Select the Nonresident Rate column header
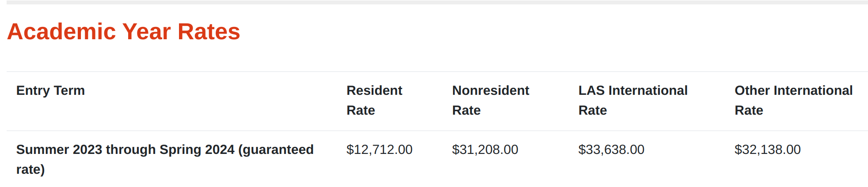868x187 pixels. pyautogui.click(x=491, y=100)
